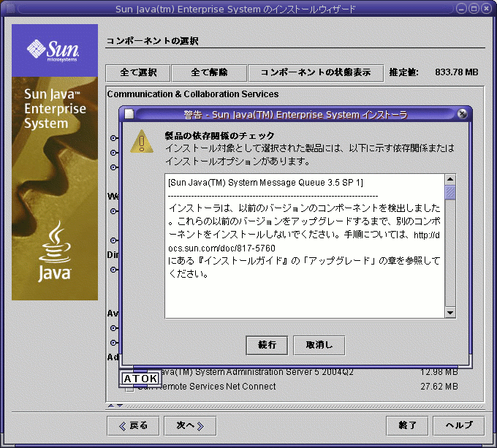This screenshot has height=448, width=497.
Task: Click コンポーネントの状態表示 component status button
Action: tap(316, 73)
